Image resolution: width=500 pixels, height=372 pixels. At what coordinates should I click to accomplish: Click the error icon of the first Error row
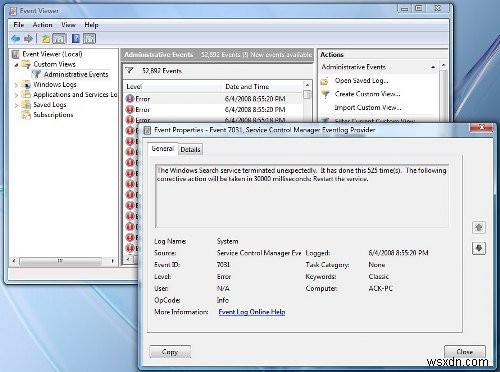(x=129, y=99)
